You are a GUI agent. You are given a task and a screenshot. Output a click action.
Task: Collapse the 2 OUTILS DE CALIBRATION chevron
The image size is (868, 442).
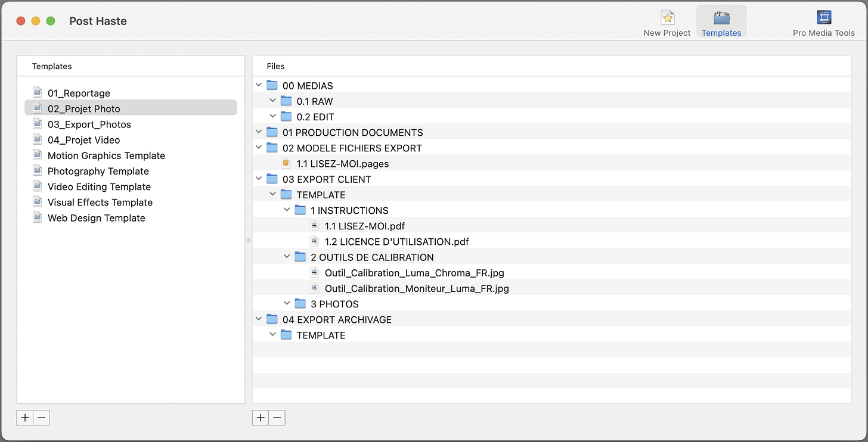pos(287,257)
